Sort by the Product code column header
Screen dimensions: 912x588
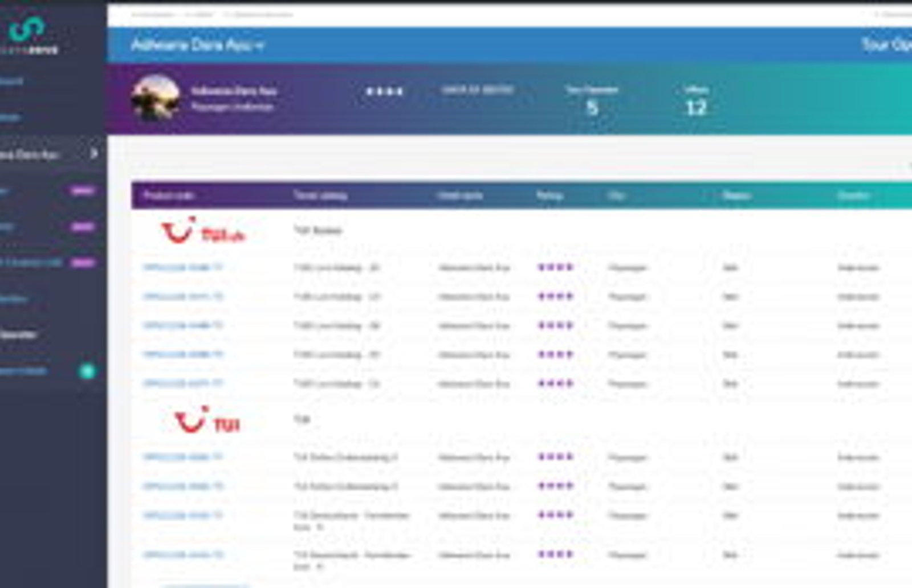point(168,195)
